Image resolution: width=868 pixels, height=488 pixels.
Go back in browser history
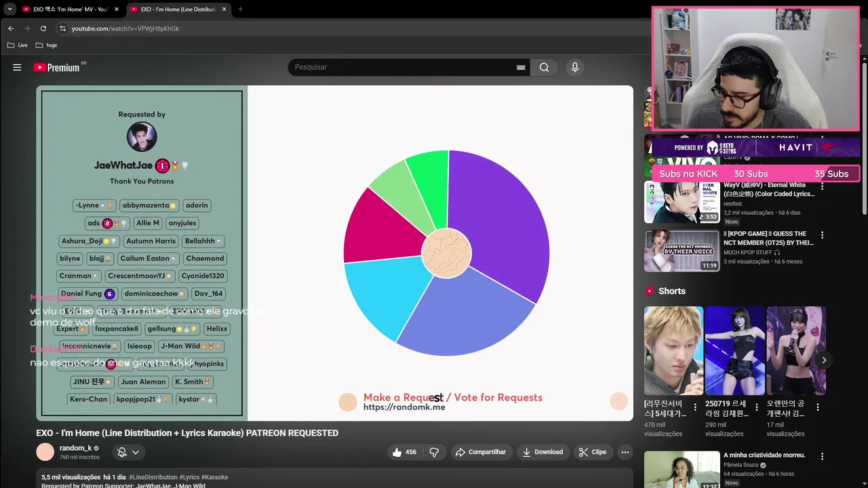pyautogui.click(x=11, y=28)
